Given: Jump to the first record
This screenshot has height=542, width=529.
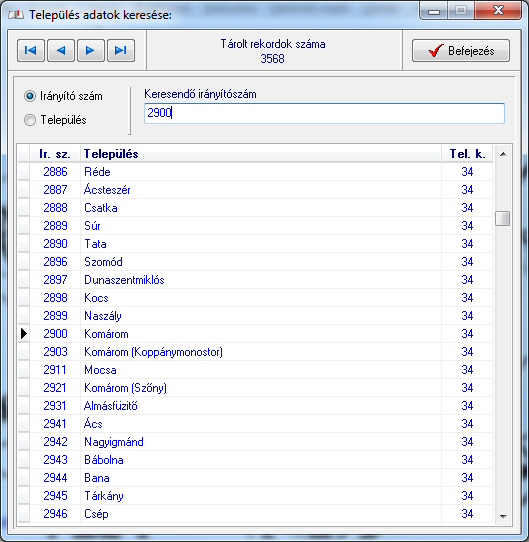Looking at the screenshot, I should (x=31, y=50).
